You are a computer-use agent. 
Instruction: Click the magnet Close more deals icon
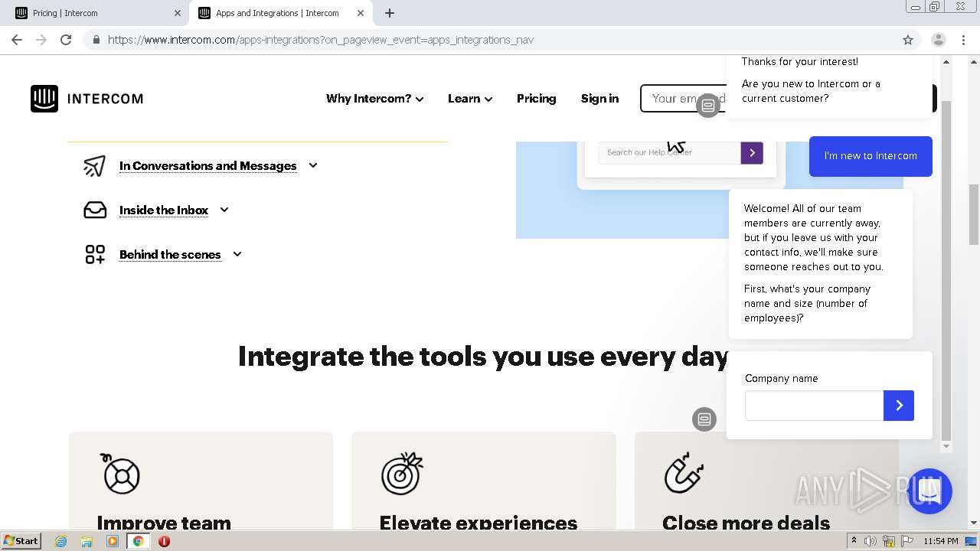[684, 474]
